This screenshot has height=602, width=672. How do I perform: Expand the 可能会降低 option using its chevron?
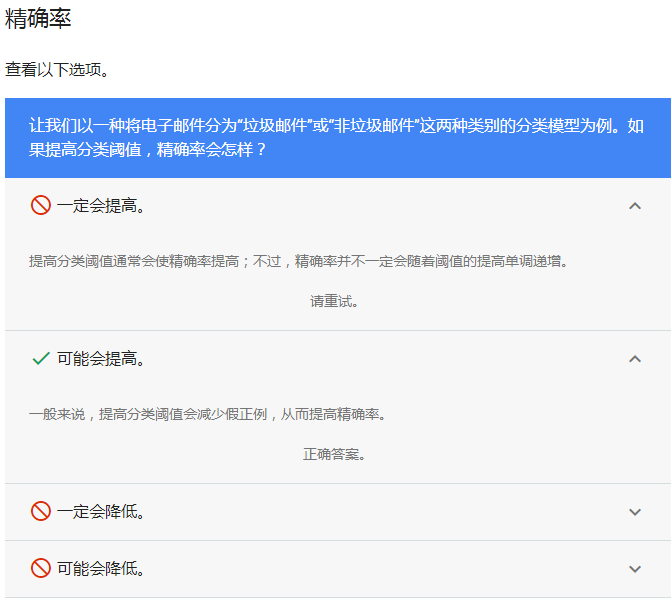coord(634,568)
